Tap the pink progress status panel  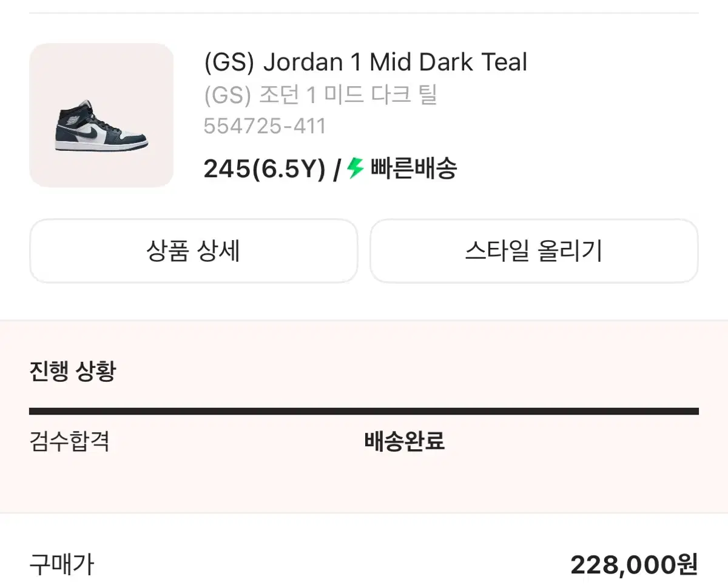tap(364, 417)
